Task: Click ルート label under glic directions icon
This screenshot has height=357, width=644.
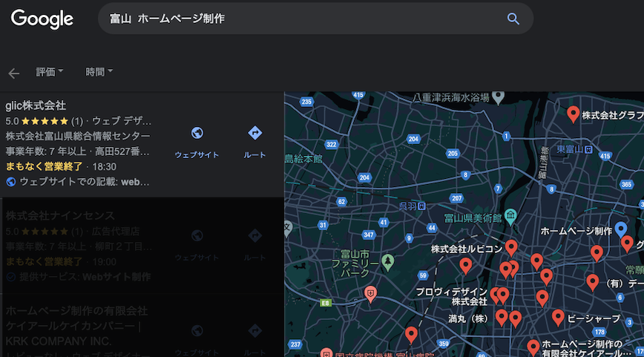Action: (254, 155)
